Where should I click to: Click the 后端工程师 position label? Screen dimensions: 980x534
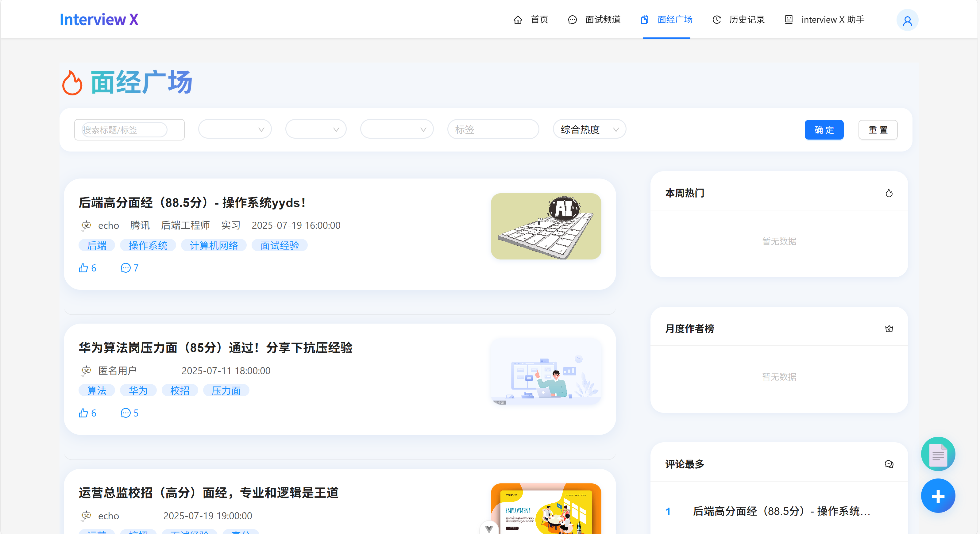[x=185, y=225]
